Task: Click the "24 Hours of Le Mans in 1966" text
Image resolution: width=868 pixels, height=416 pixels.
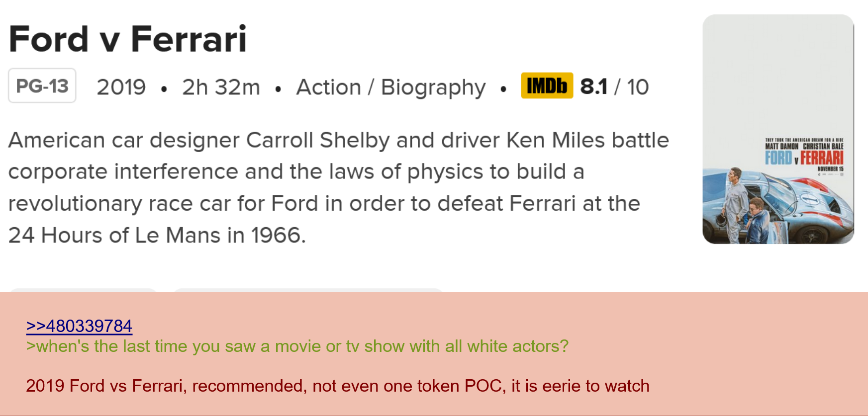Action: tap(157, 235)
